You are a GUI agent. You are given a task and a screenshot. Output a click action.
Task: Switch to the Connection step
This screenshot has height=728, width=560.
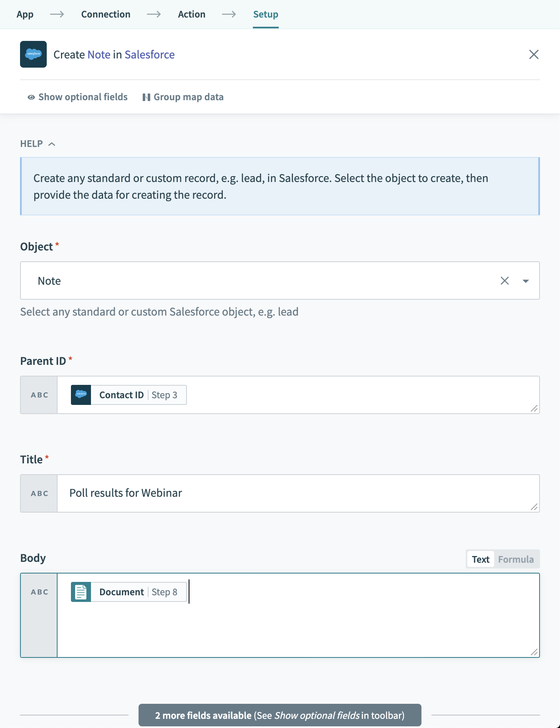tap(106, 14)
